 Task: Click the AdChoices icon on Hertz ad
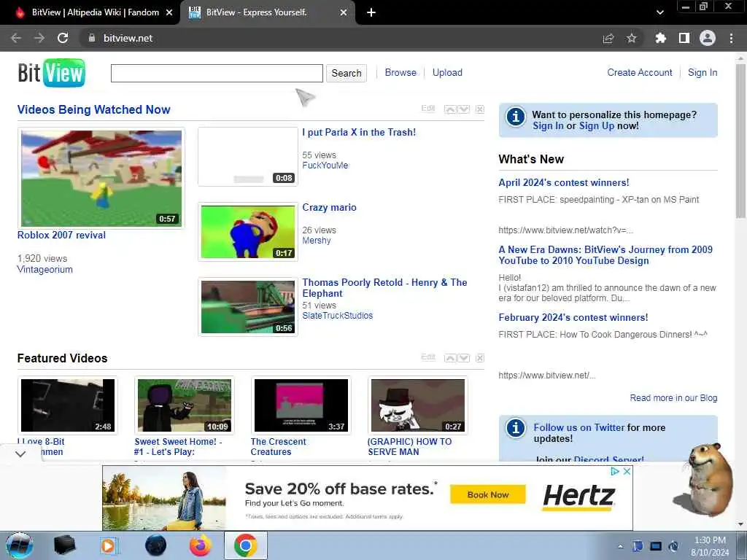click(x=615, y=471)
